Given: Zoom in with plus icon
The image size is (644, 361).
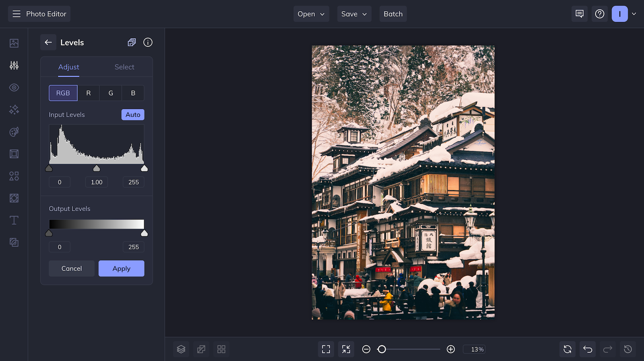Looking at the screenshot, I should 451,349.
